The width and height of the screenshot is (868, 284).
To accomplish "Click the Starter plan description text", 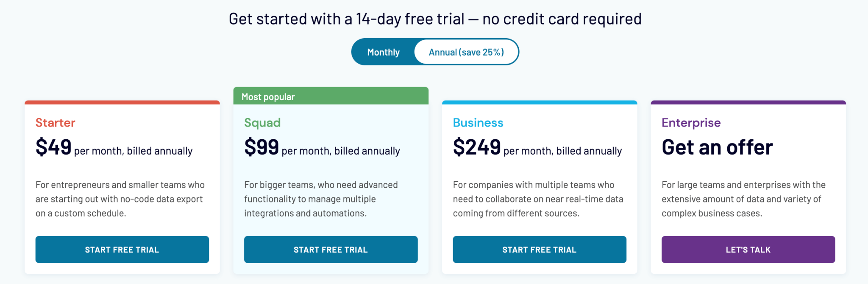I will pos(120,199).
